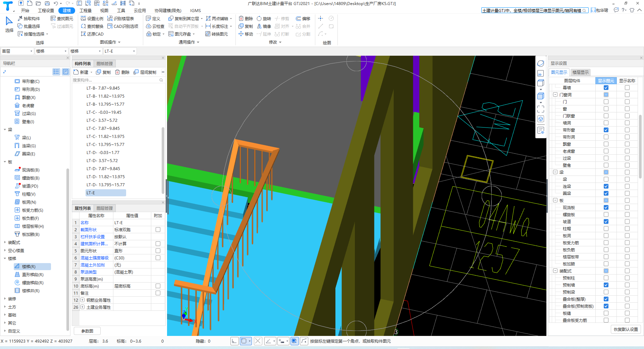Click the top help search box
This screenshot has height=349, width=644.
tap(535, 10)
